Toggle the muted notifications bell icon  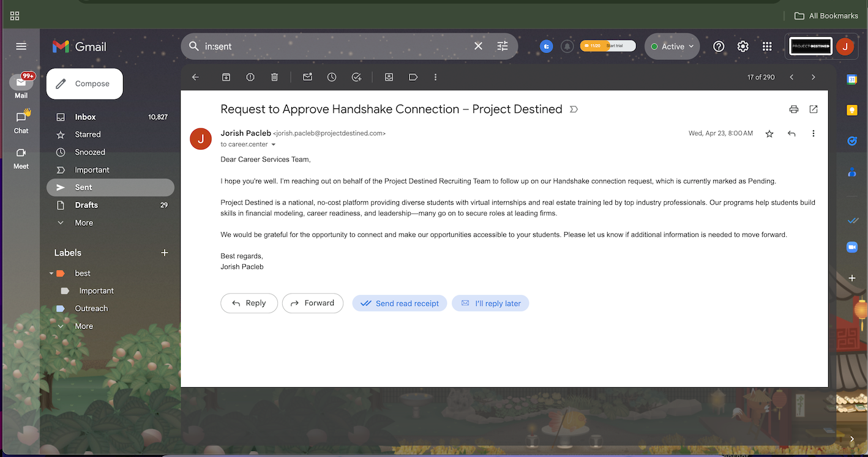pyautogui.click(x=567, y=46)
